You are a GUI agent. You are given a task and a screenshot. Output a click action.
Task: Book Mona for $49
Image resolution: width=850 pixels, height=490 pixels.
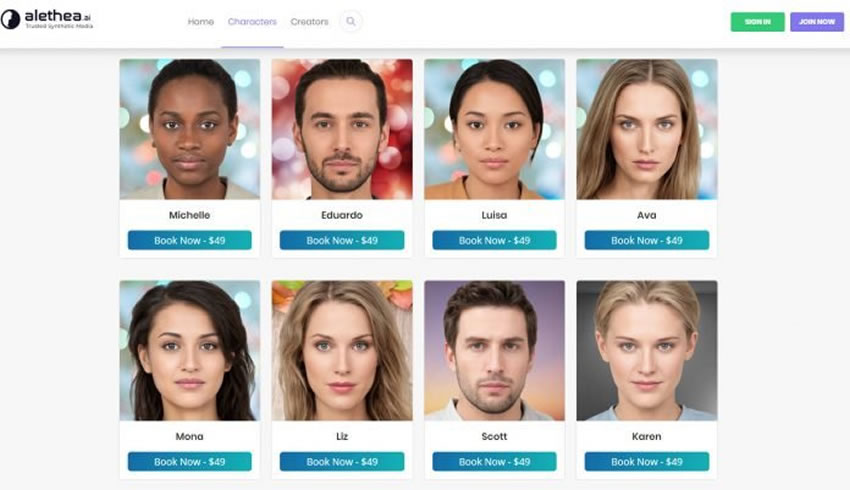tap(190, 462)
